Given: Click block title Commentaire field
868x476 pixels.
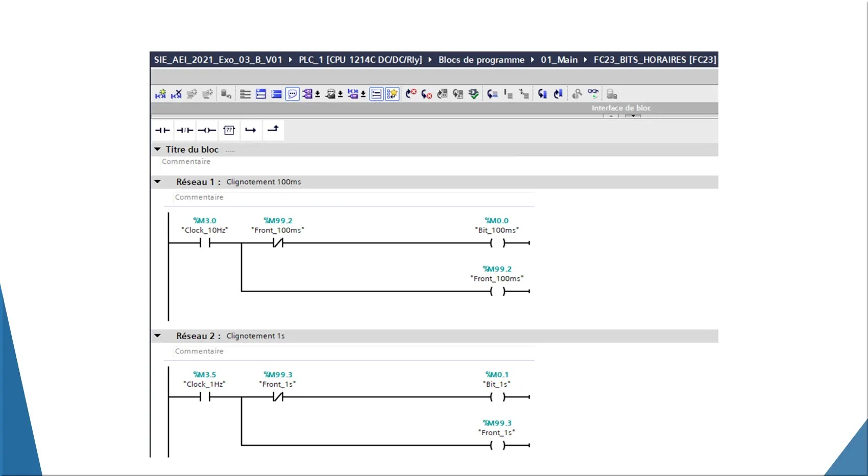Looking at the screenshot, I should pos(186,161).
